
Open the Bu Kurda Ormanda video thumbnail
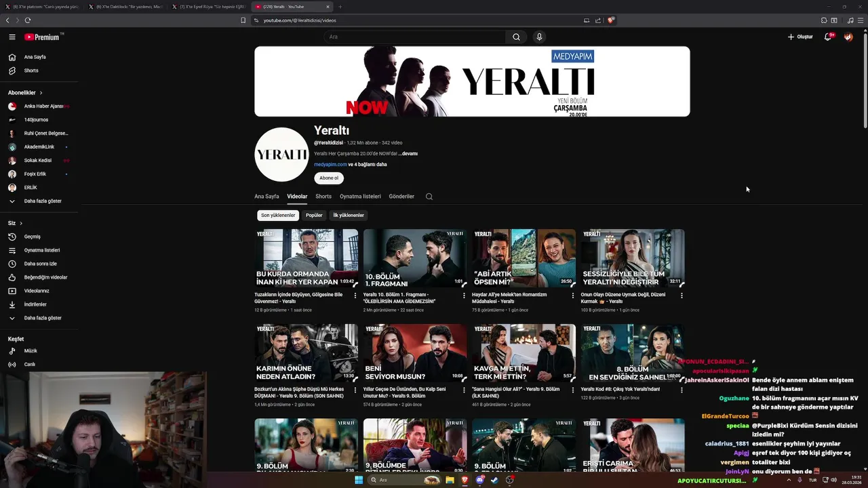[306, 258]
